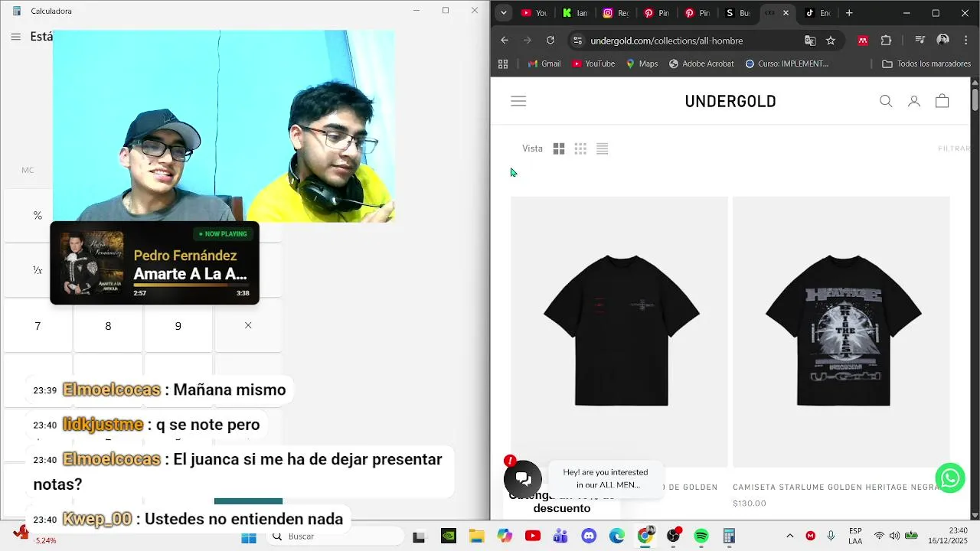
Task: Translate this page icon
Action: pos(810,41)
